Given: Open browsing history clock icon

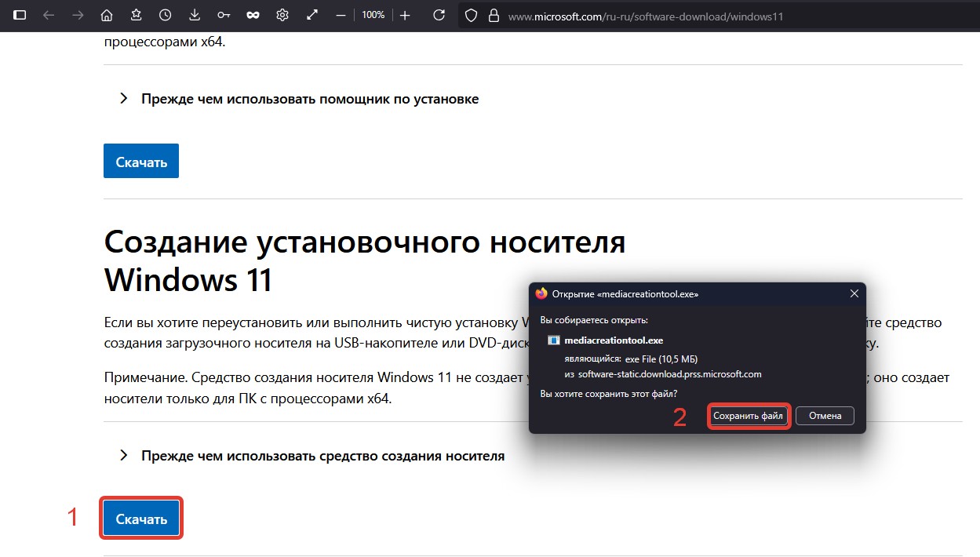Looking at the screenshot, I should [x=165, y=15].
